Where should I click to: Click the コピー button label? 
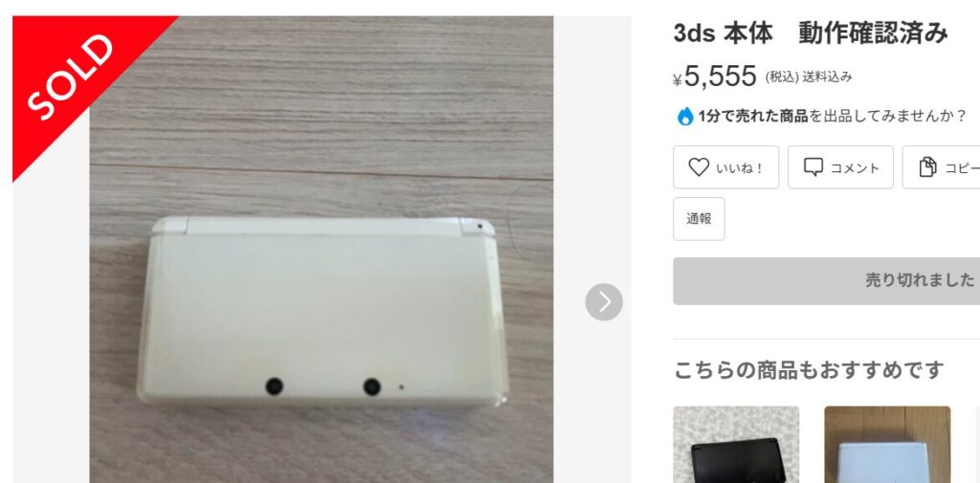[962, 168]
